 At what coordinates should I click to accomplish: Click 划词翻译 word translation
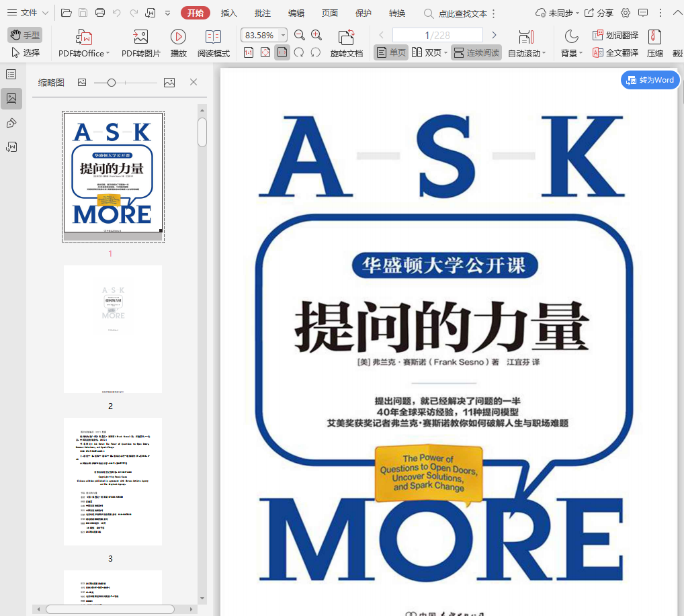615,35
